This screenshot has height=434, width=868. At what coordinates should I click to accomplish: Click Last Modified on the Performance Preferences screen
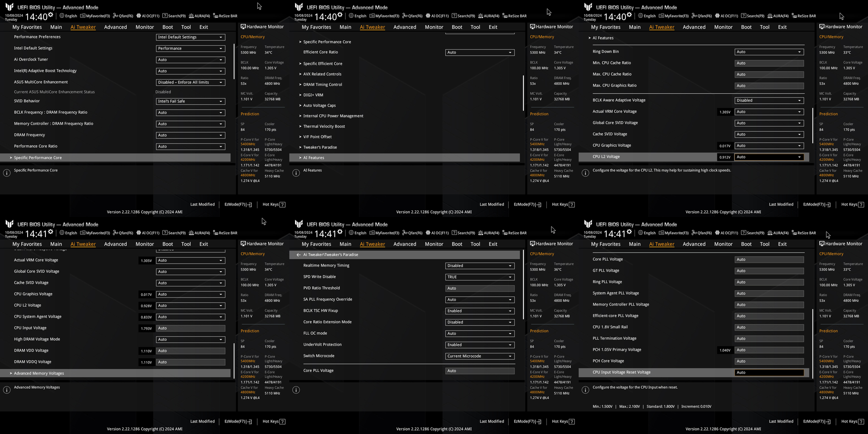tap(202, 204)
